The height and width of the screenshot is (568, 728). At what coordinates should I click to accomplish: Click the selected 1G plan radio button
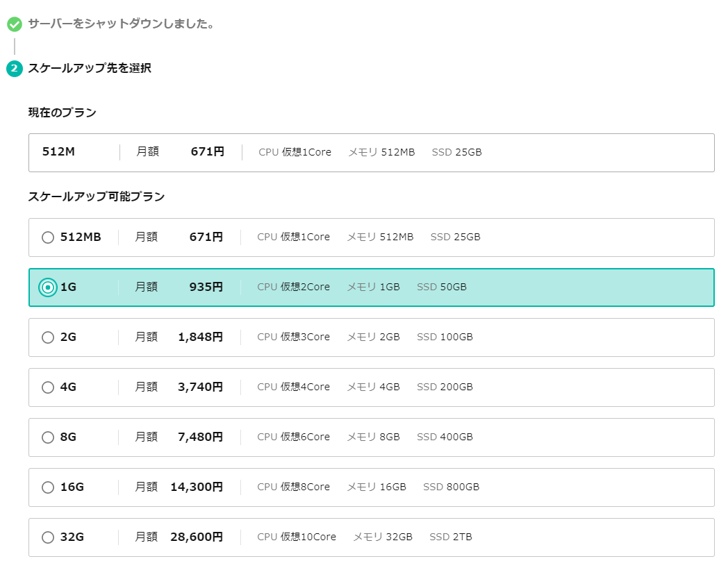pos(48,287)
